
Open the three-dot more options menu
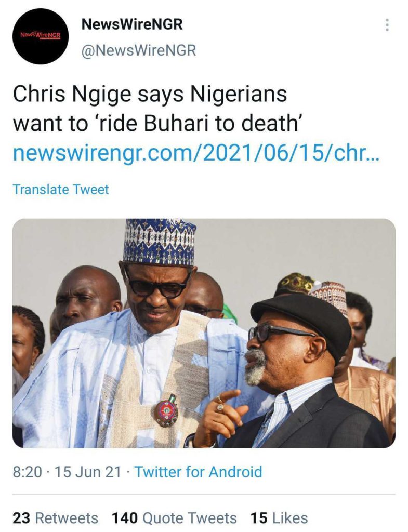coord(387,25)
